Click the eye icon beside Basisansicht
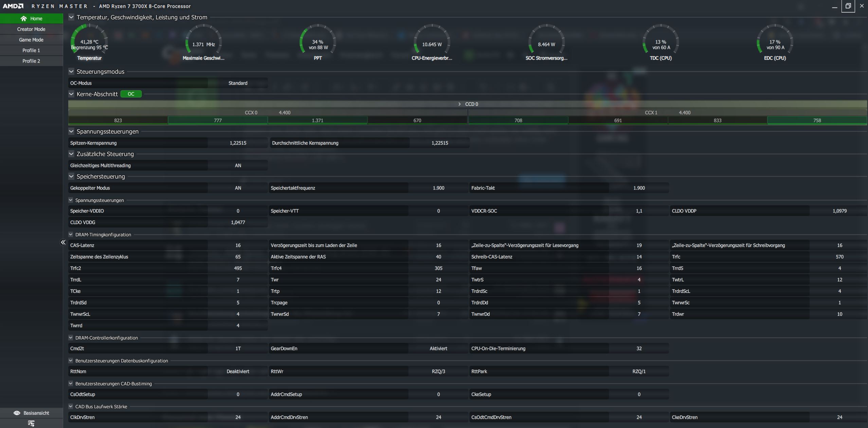The image size is (868, 428). 17,413
